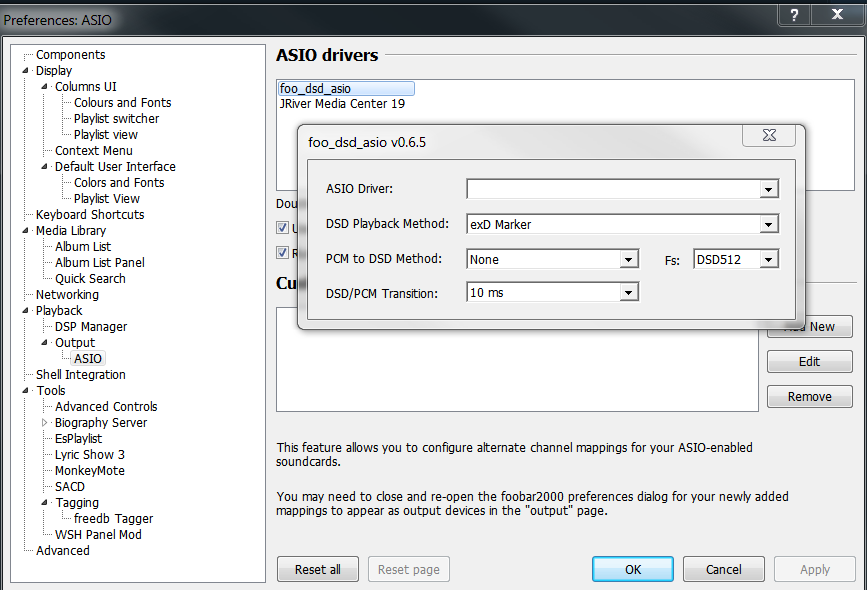Expand the Biography Server node
The width and height of the screenshot is (867, 590).
tap(44, 423)
